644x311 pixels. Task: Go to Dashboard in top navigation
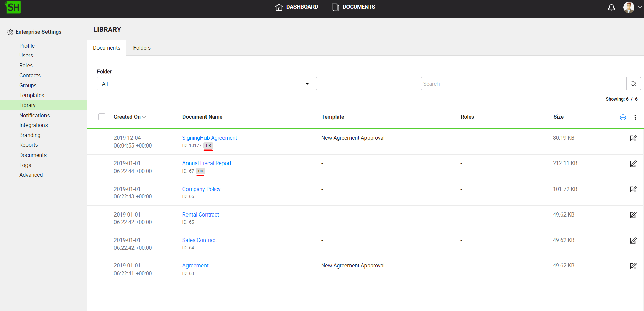point(297,7)
